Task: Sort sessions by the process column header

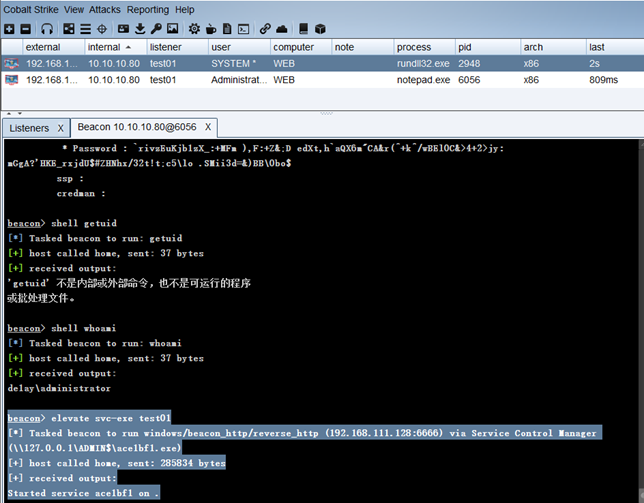Action: pyautogui.click(x=425, y=47)
